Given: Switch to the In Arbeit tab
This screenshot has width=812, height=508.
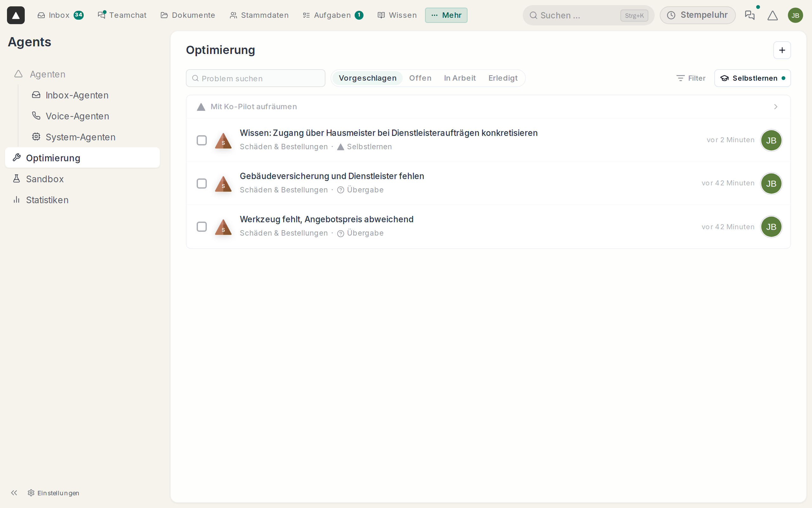Looking at the screenshot, I should (460, 78).
